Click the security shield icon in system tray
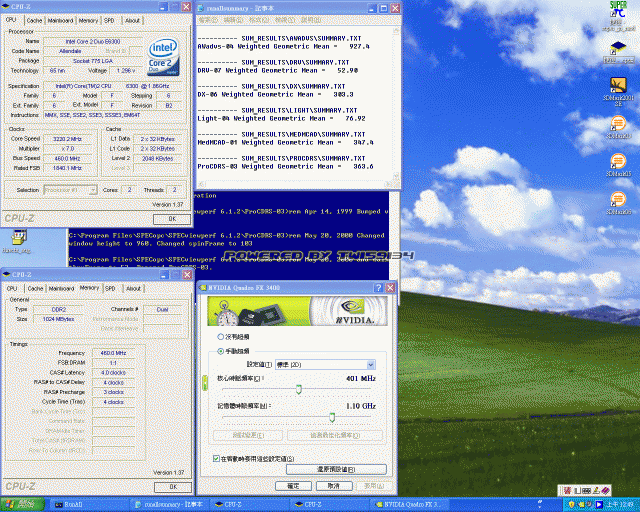Screen dimensions: 640x512 click(x=571, y=505)
